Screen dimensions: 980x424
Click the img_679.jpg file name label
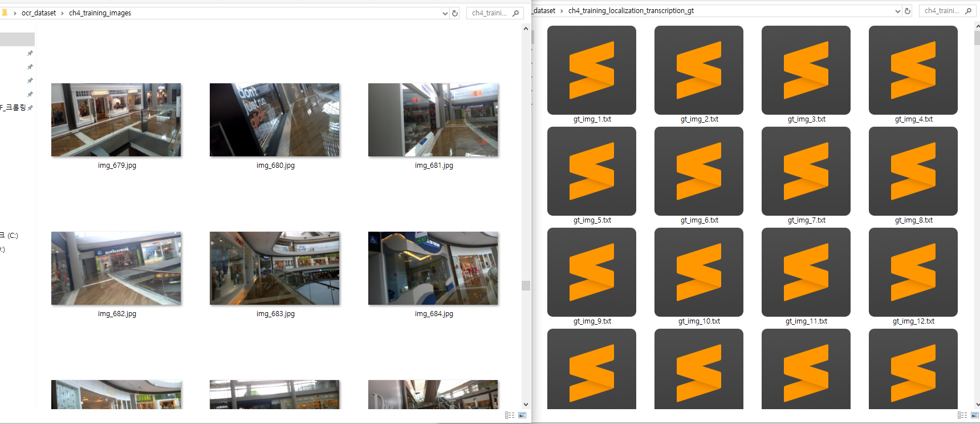pos(117,165)
